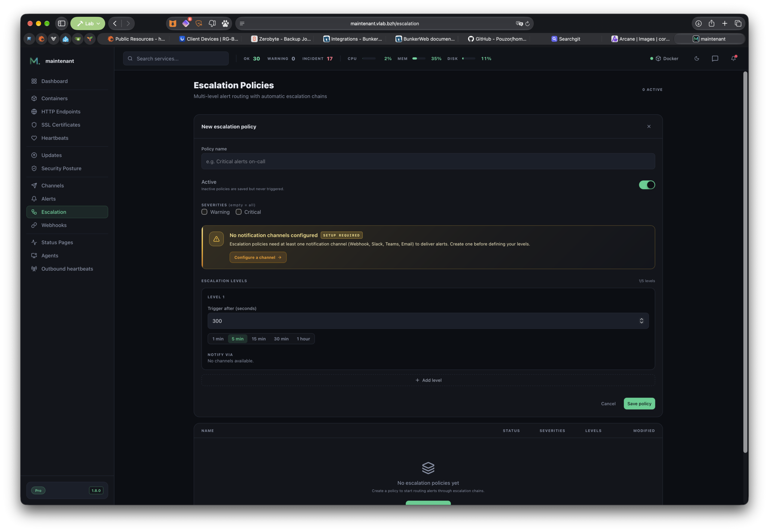Viewport: 769px width, 532px height.
Task: Switch to Public Resources tab
Action: [x=137, y=39]
